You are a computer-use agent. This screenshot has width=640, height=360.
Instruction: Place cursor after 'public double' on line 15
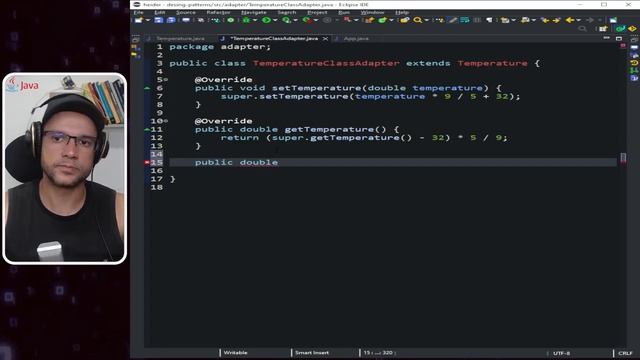(x=279, y=162)
